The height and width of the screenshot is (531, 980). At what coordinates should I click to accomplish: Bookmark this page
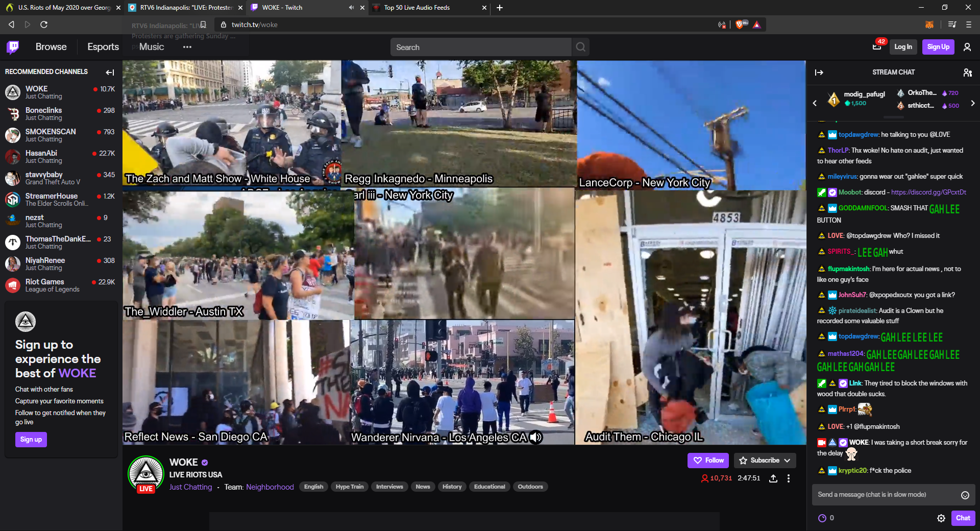203,25
